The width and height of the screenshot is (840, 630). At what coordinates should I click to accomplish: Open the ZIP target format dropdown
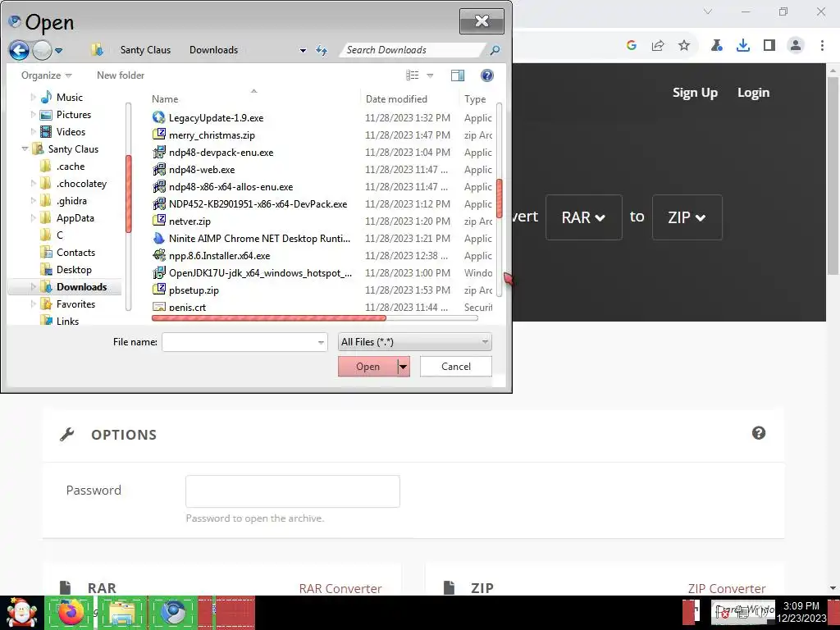pos(687,217)
